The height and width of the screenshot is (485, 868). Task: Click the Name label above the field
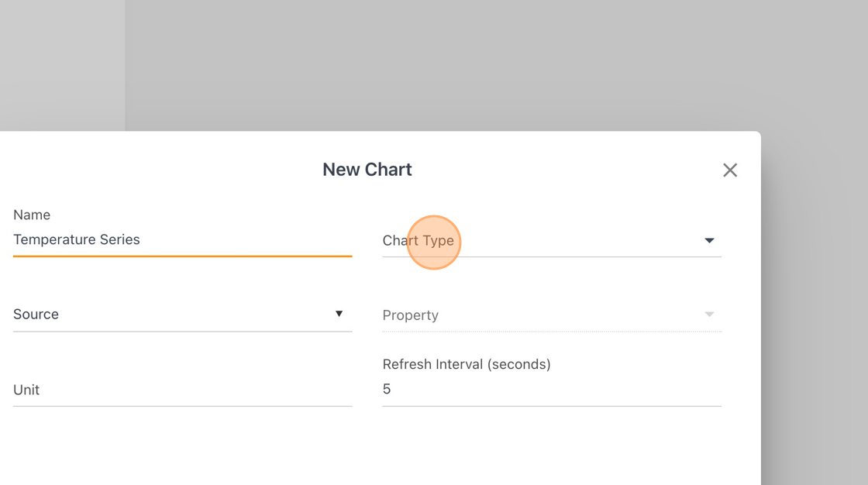(x=32, y=215)
